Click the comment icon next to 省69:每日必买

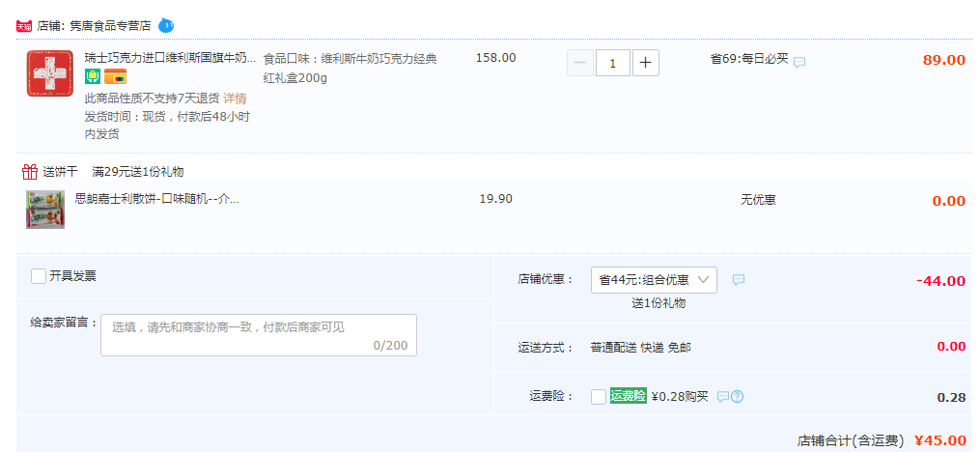point(799,62)
